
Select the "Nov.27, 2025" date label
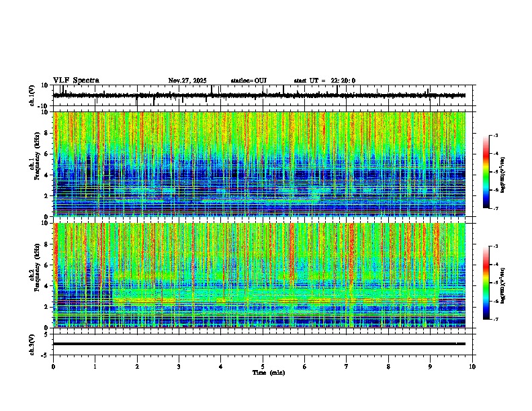(187, 81)
